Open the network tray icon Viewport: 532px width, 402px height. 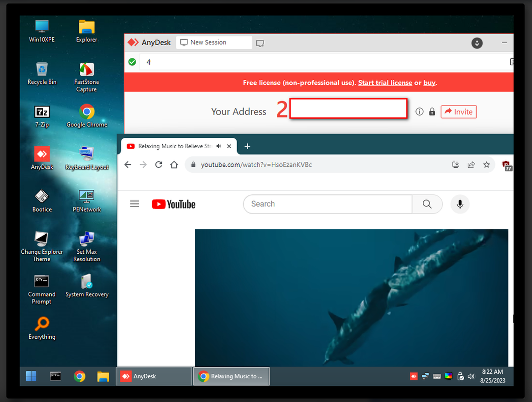pos(425,376)
